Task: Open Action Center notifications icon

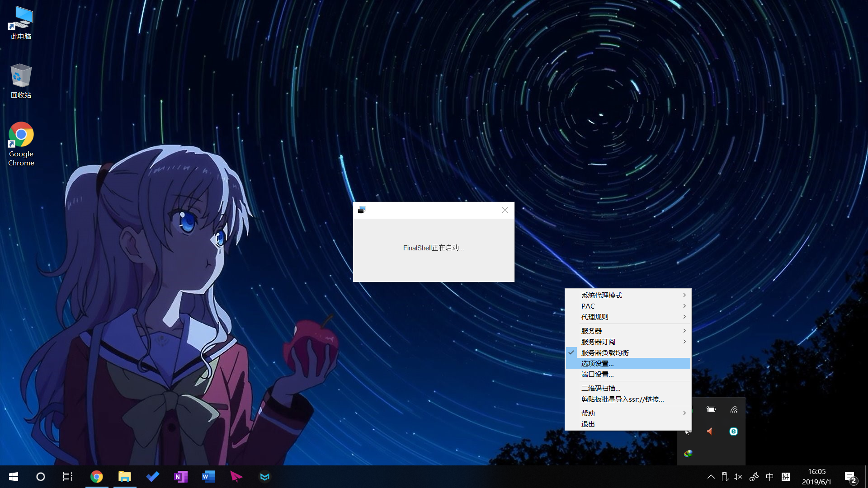Action: point(850,477)
